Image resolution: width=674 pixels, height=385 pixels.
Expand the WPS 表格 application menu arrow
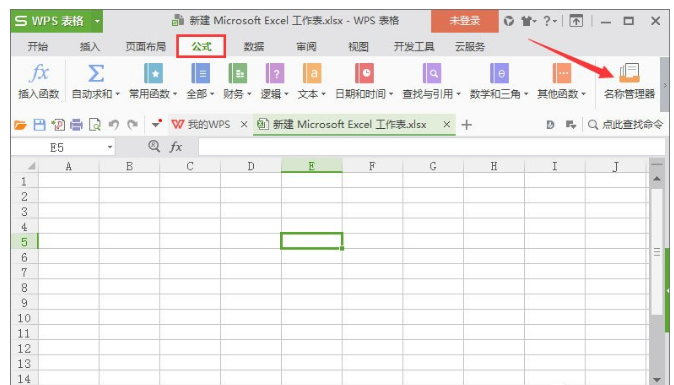97,21
